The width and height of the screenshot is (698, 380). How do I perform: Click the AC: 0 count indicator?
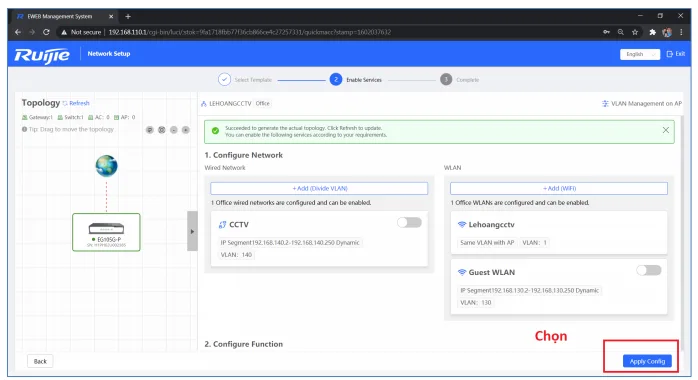[99, 117]
